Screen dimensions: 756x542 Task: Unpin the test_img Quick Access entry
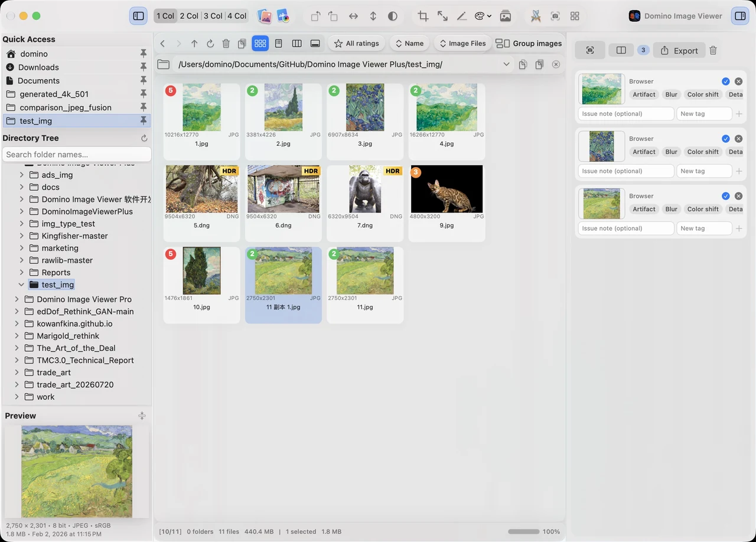click(143, 120)
